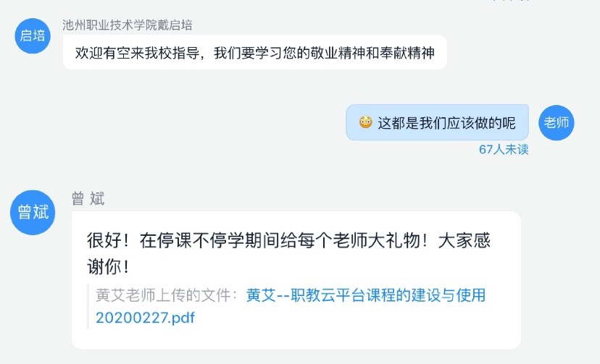Open the 20200227.pdf file name
Image resolution: width=600 pixels, height=364 pixels.
145,318
